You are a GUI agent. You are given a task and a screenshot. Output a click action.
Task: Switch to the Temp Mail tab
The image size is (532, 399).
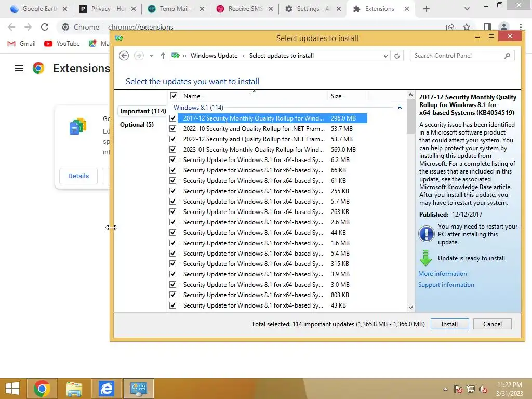pos(176,9)
